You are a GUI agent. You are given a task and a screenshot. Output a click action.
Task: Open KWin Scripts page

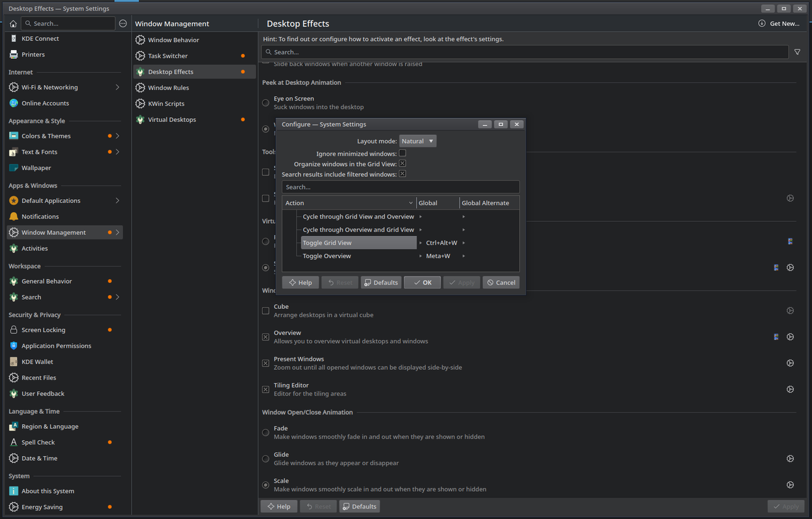pyautogui.click(x=195, y=104)
